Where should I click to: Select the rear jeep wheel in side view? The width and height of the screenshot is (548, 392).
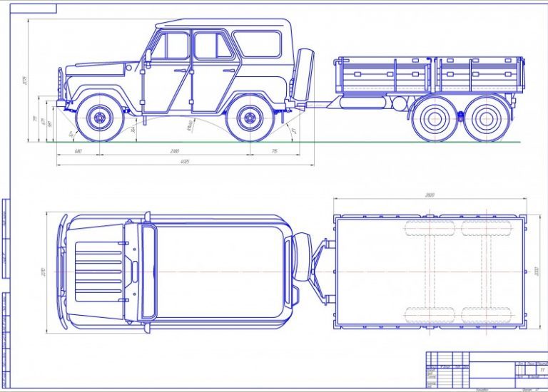point(250,118)
